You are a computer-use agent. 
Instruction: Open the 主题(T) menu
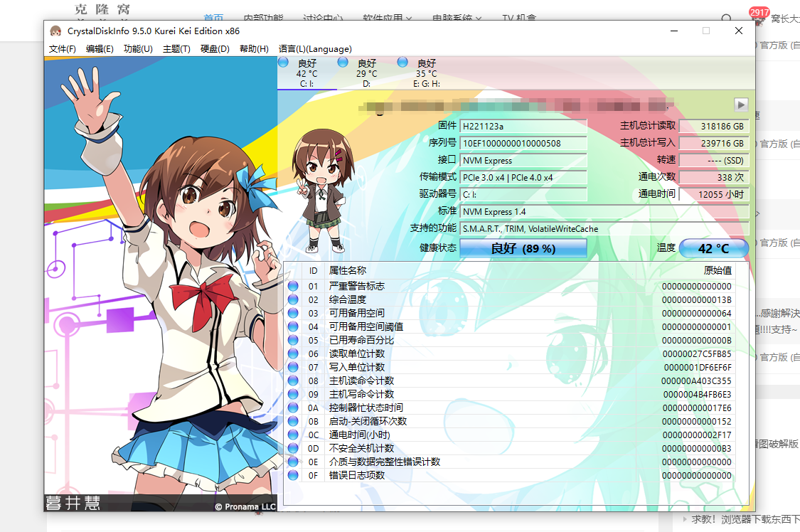pos(176,49)
